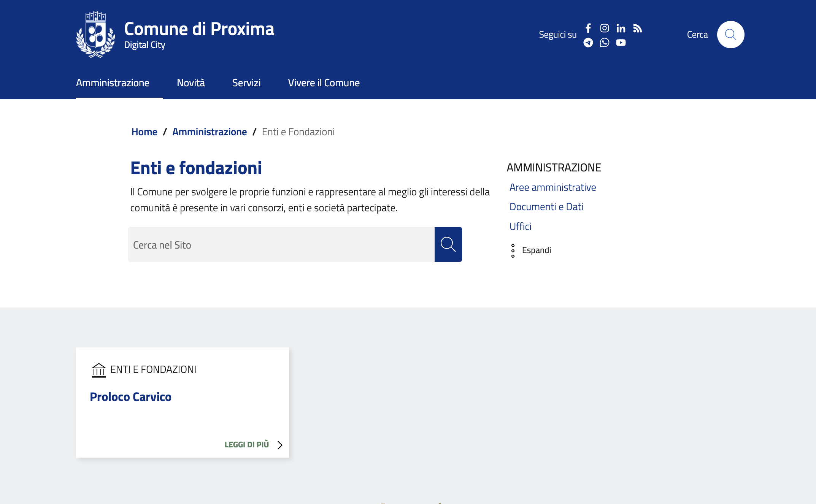Open the Aree amministrative sidebar link
Viewport: 816px width, 504px height.
(553, 187)
